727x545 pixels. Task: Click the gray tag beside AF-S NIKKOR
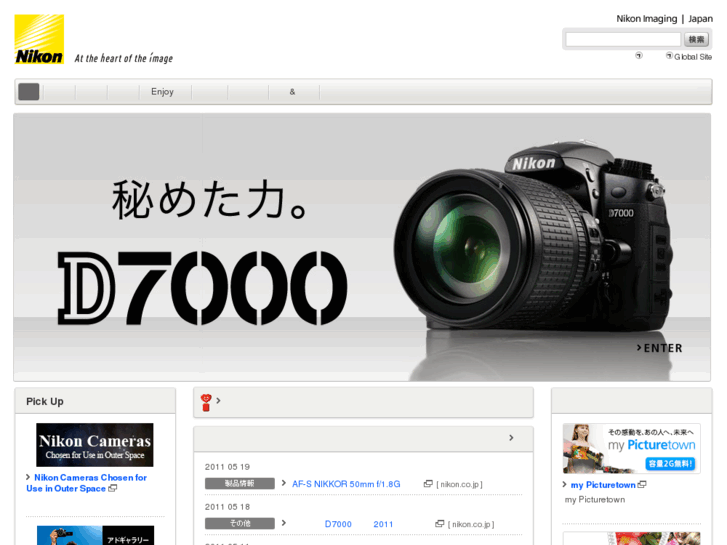[x=240, y=483]
